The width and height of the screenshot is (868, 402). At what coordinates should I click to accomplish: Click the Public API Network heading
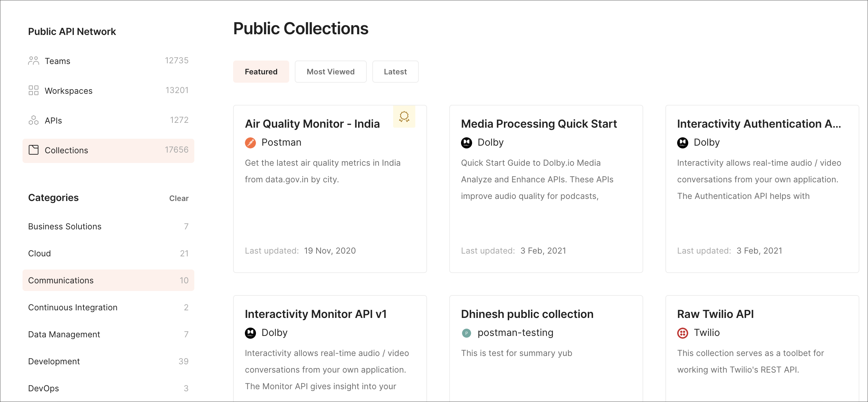(x=72, y=31)
